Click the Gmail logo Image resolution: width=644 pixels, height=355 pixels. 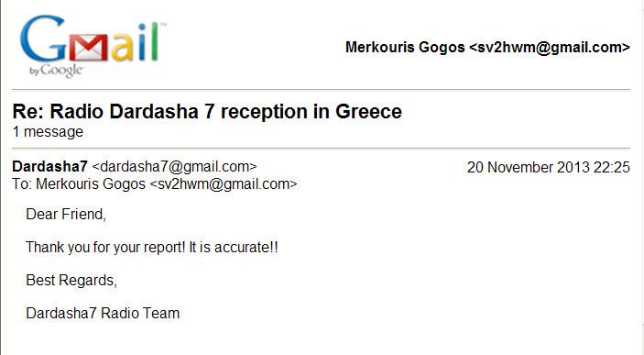(x=93, y=46)
